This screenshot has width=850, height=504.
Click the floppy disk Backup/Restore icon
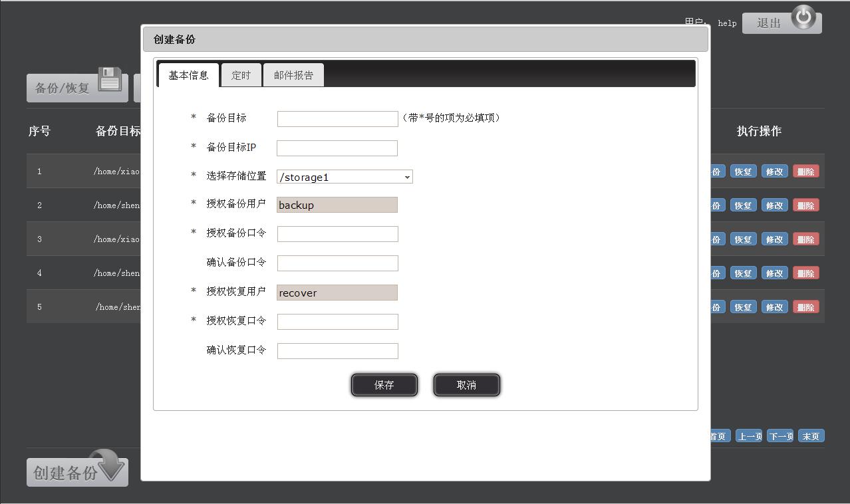tap(110, 79)
